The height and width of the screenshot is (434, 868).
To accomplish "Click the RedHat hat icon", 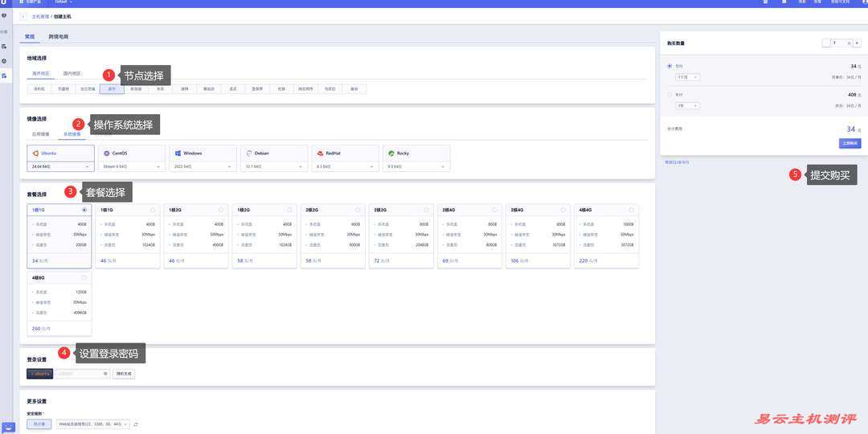I will pyautogui.click(x=320, y=153).
